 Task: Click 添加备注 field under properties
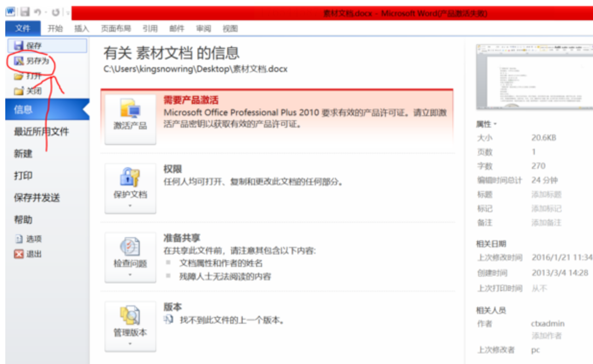click(546, 222)
